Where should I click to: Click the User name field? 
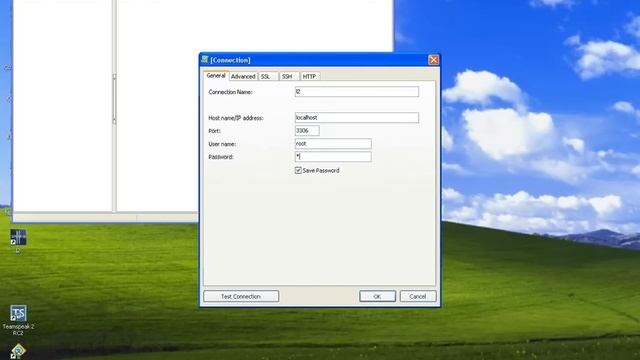coord(333,144)
